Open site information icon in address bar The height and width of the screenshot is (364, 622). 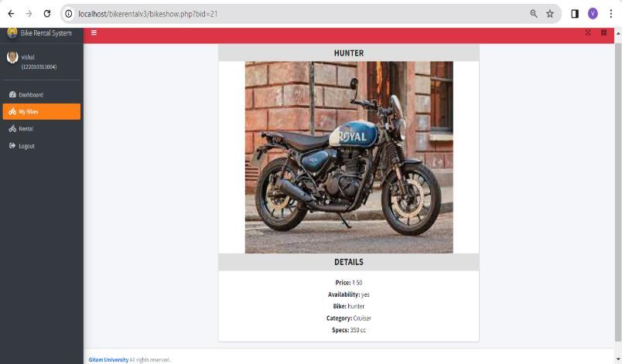[x=69, y=14]
